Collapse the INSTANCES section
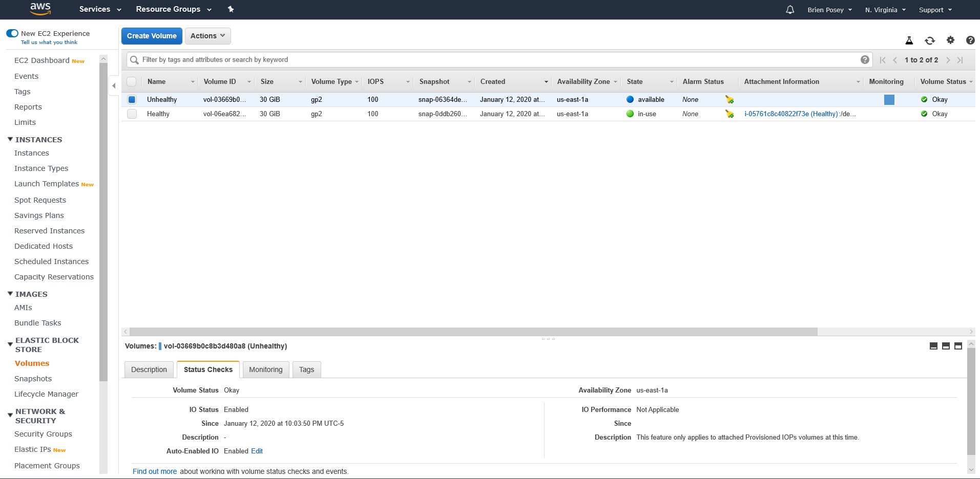The width and height of the screenshot is (980, 479). click(x=10, y=139)
